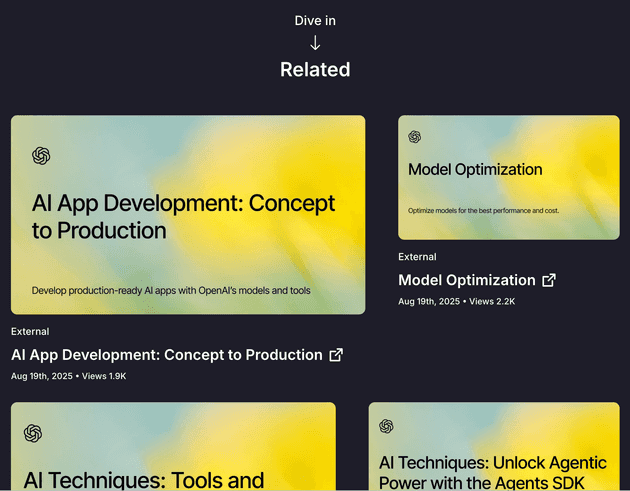Click external link icon beside AI App Development title
The image size is (630, 491).
pos(336,355)
